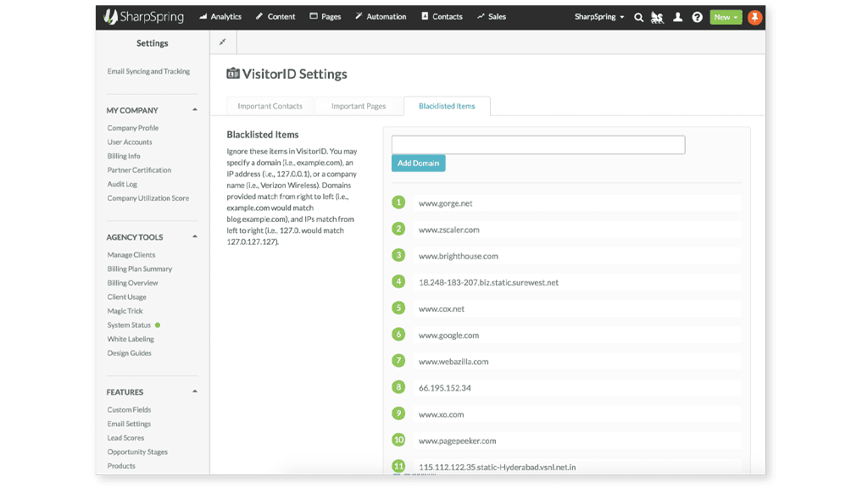This screenshot has width=868, height=488.
Task: Open the help question mark icon
Action: (697, 17)
